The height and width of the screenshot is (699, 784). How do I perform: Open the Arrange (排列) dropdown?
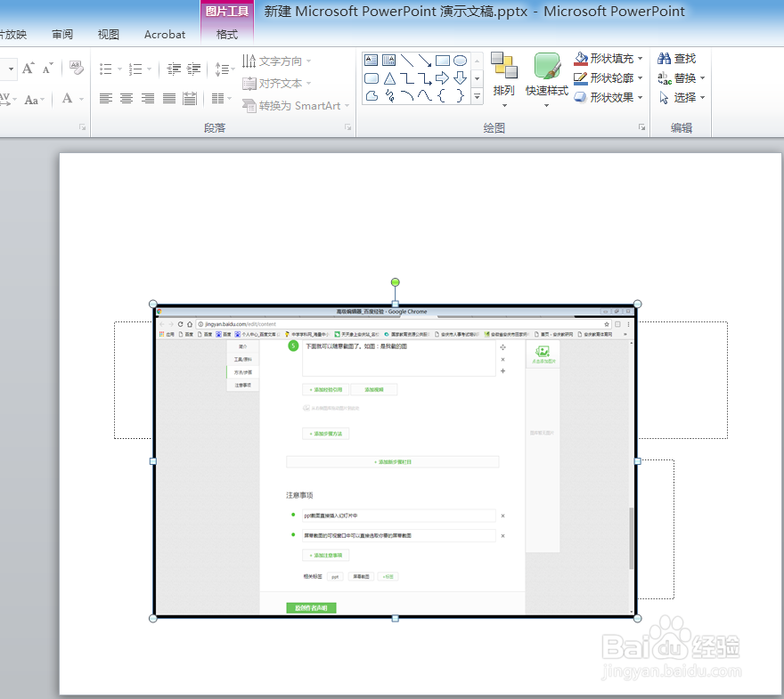[x=503, y=80]
